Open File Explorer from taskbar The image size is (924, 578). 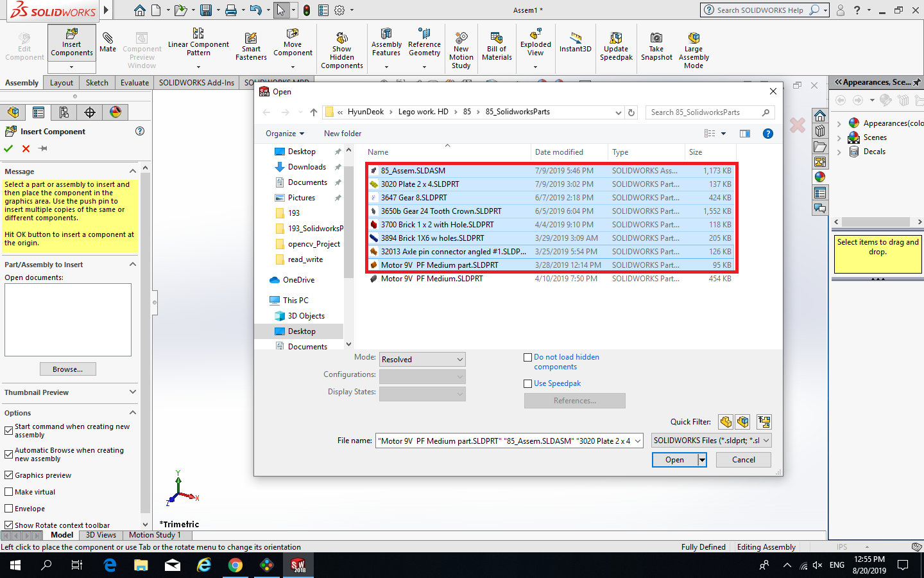pyautogui.click(x=141, y=565)
